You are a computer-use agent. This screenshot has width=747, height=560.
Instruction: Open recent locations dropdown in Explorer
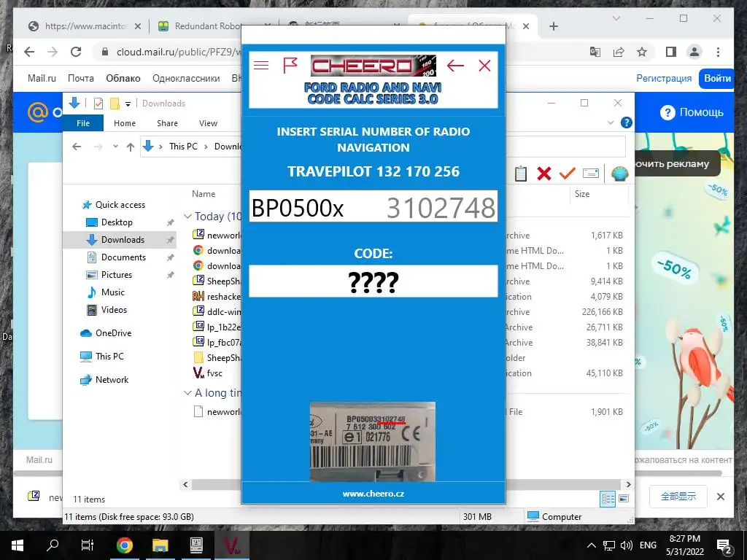coord(115,147)
